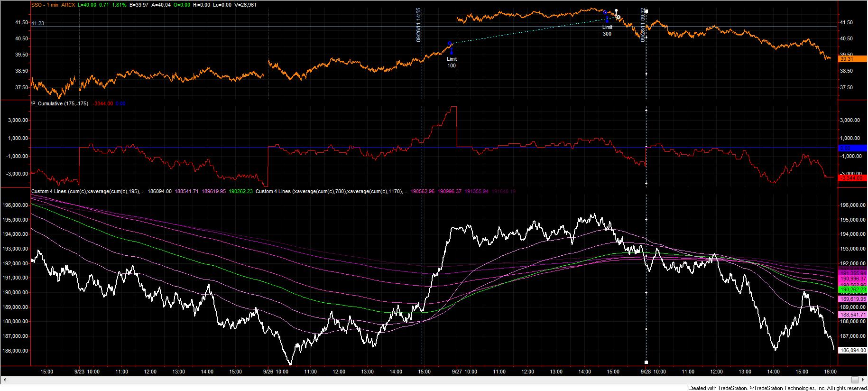Click the 9/27 10:00 date label on time axis

tap(464, 372)
